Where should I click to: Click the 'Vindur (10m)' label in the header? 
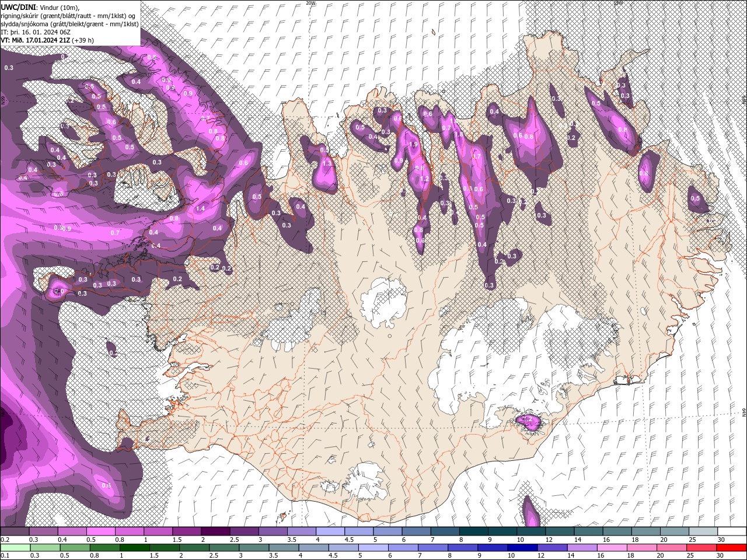60,6
